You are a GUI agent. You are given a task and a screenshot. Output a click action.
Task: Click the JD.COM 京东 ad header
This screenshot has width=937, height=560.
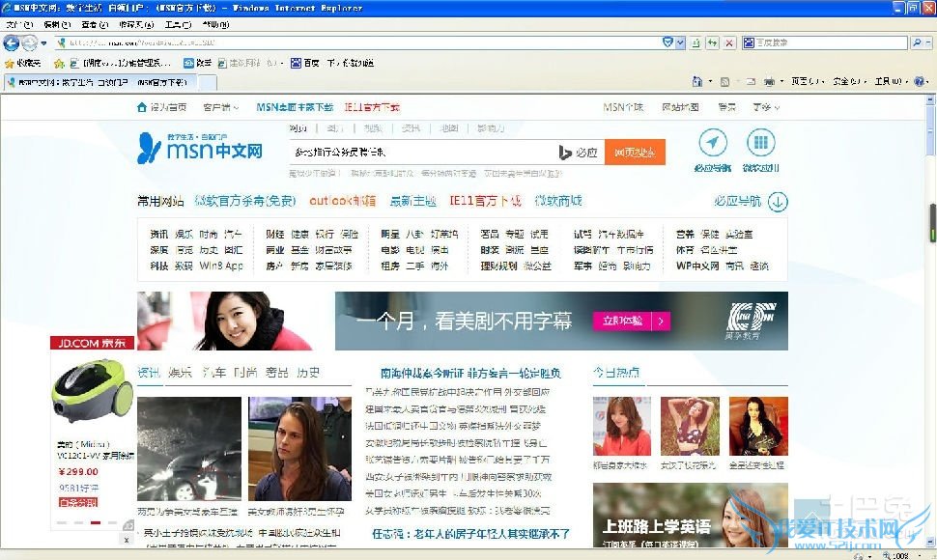(92, 343)
